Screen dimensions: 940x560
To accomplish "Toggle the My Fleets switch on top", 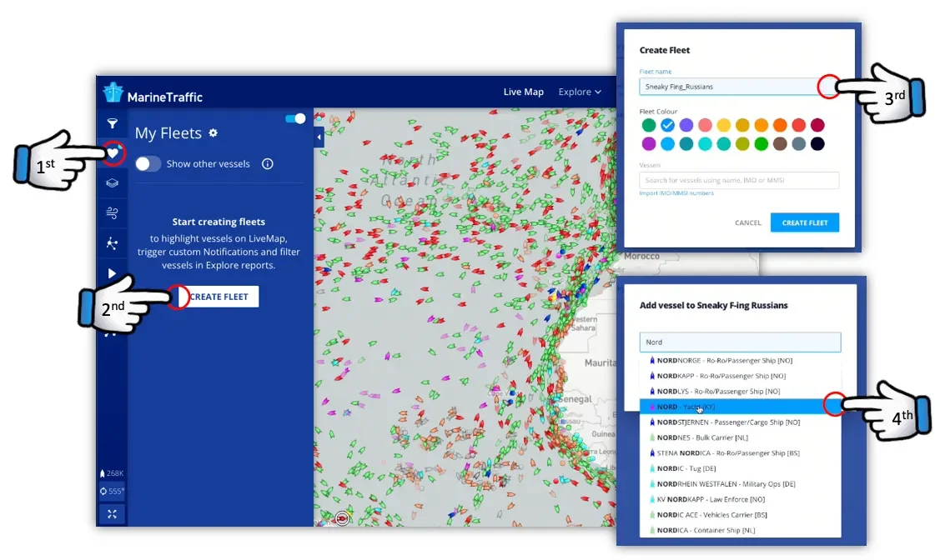I will pos(295,118).
